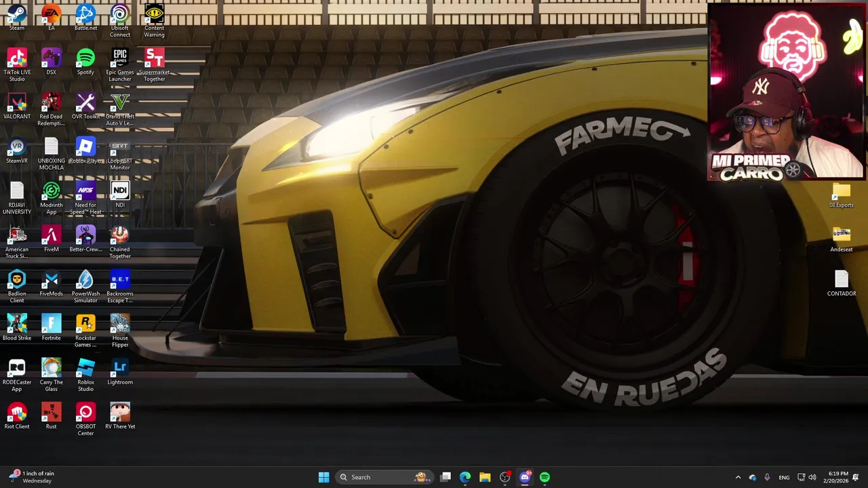The height and width of the screenshot is (488, 868).
Task: Select the Blood Strike game icon
Action: click(x=17, y=327)
